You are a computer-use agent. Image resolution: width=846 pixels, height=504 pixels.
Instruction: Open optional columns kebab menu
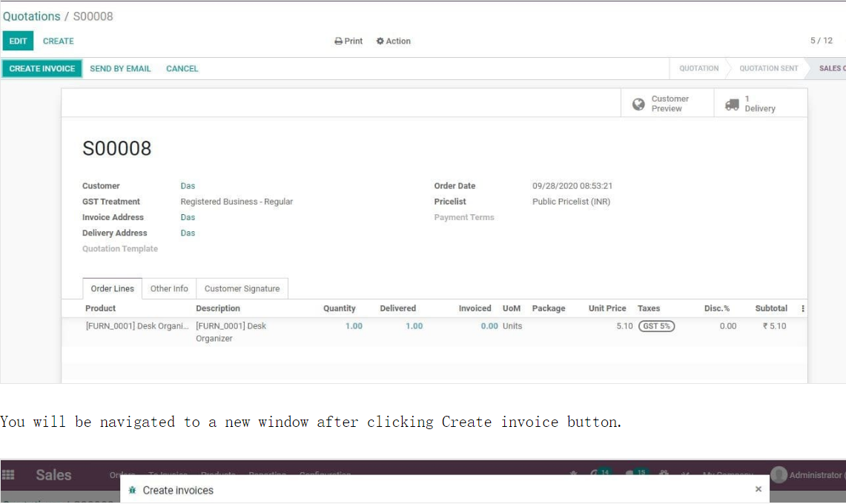coord(803,308)
